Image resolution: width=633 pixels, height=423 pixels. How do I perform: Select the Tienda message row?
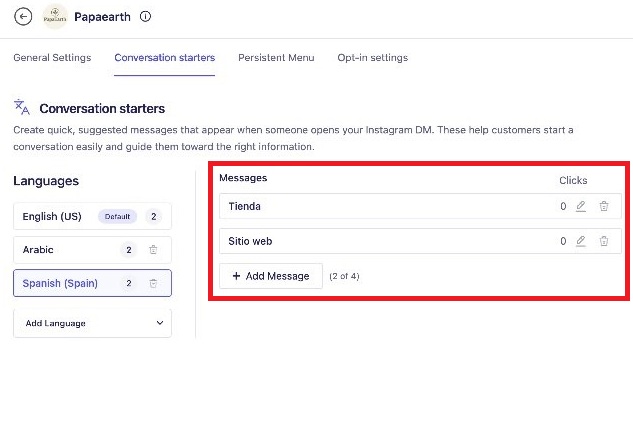pos(380,207)
